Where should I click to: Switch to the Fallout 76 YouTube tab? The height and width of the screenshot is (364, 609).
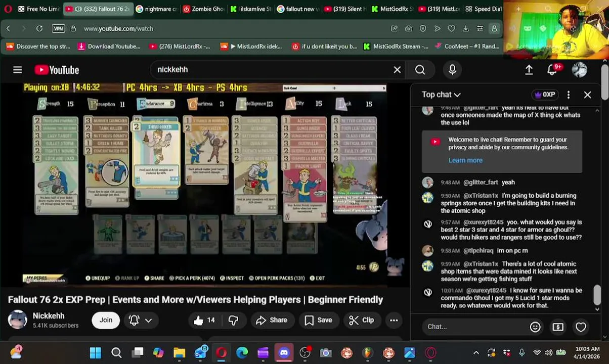98,9
